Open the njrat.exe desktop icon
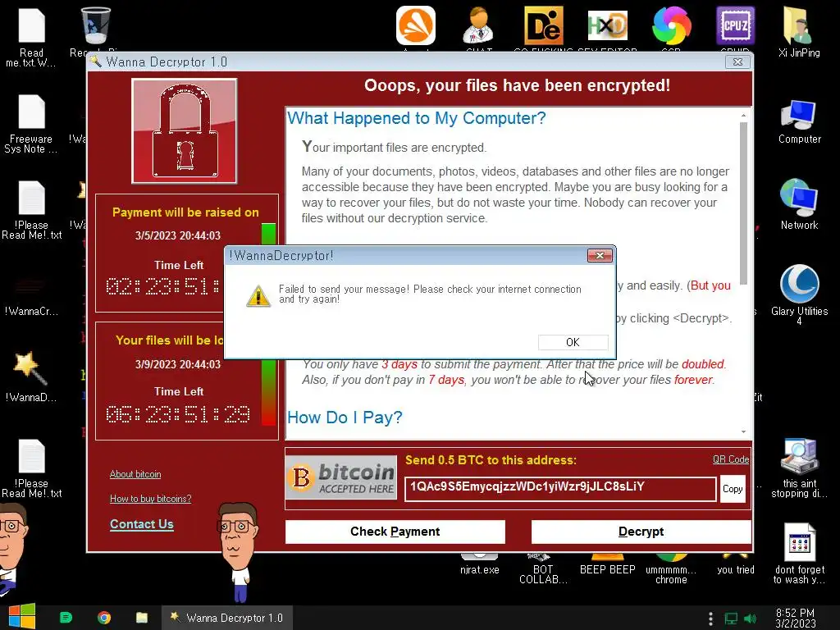The width and height of the screenshot is (840, 630). (479, 566)
